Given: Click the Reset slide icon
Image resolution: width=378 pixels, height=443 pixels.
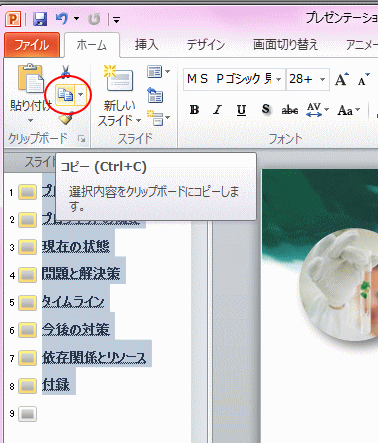Looking at the screenshot, I should point(155,95).
